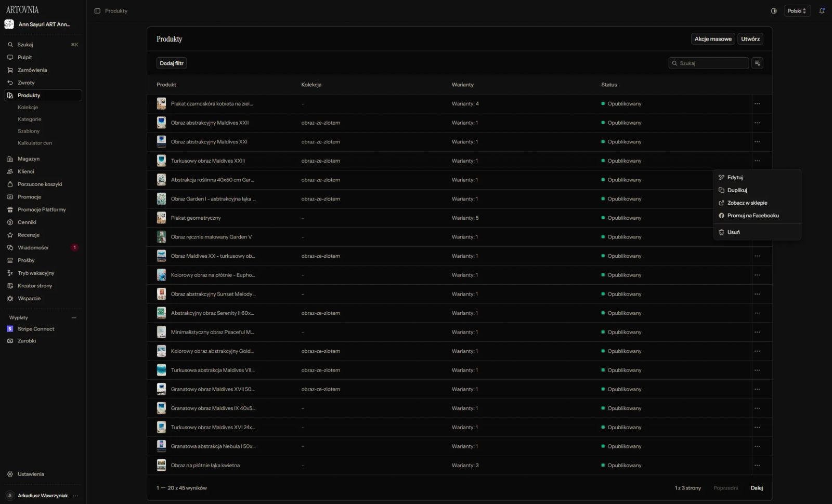Open Promocje Platformy section
Image resolution: width=832 pixels, height=504 pixels.
[43, 210]
